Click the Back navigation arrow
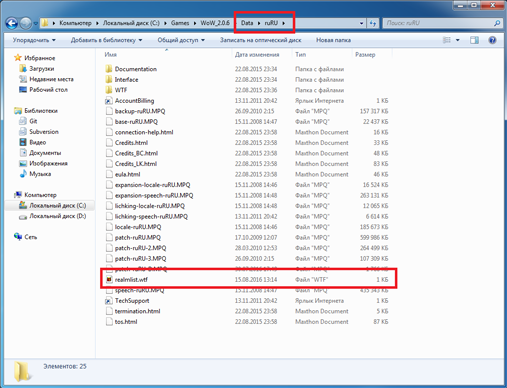The width and height of the screenshot is (507, 388). coord(12,23)
